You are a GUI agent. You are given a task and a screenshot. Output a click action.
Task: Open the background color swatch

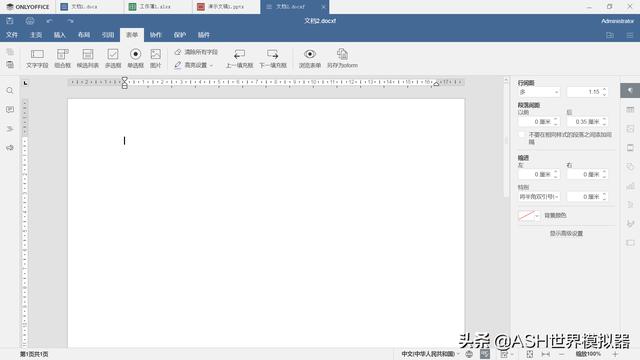click(529, 216)
